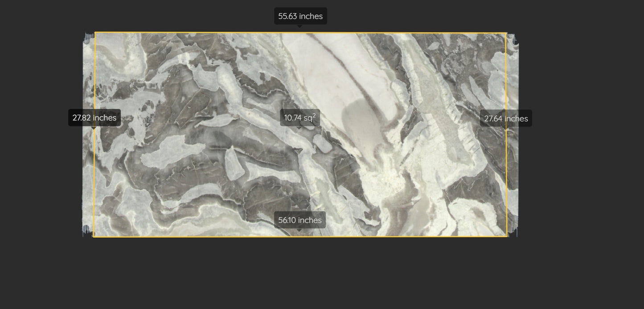
Task: Select bottom-left corner of yellow outline
Action: 94,237
